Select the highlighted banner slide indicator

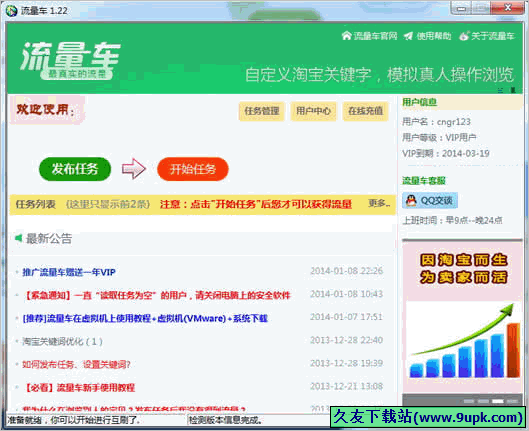(x=497, y=401)
